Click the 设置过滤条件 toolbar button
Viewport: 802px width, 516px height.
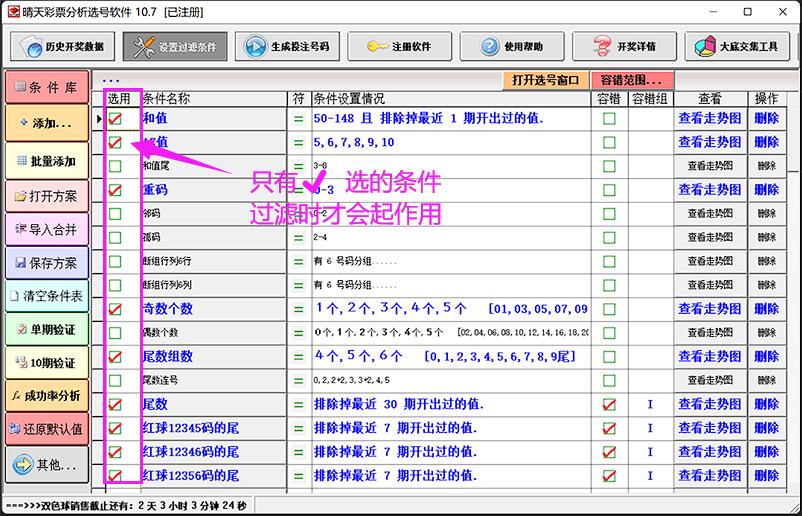175,47
